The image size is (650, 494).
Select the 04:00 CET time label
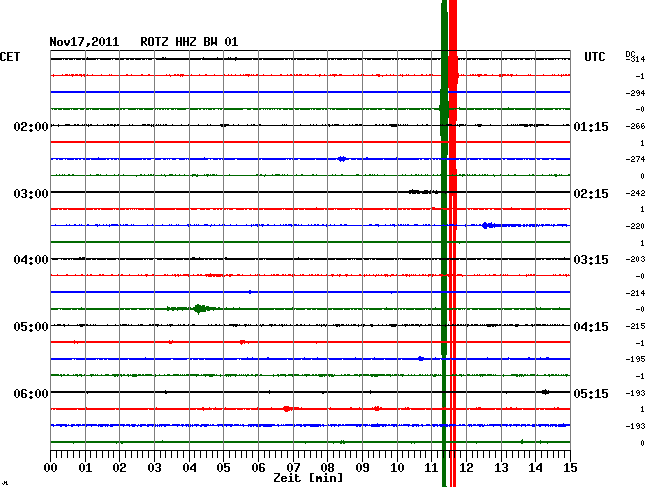click(x=31, y=260)
